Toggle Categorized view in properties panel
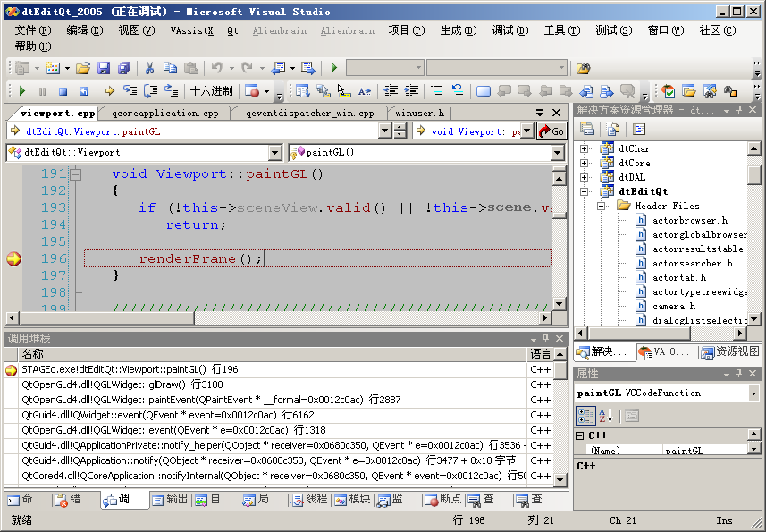Screen dimensions: 766x532 [585, 416]
